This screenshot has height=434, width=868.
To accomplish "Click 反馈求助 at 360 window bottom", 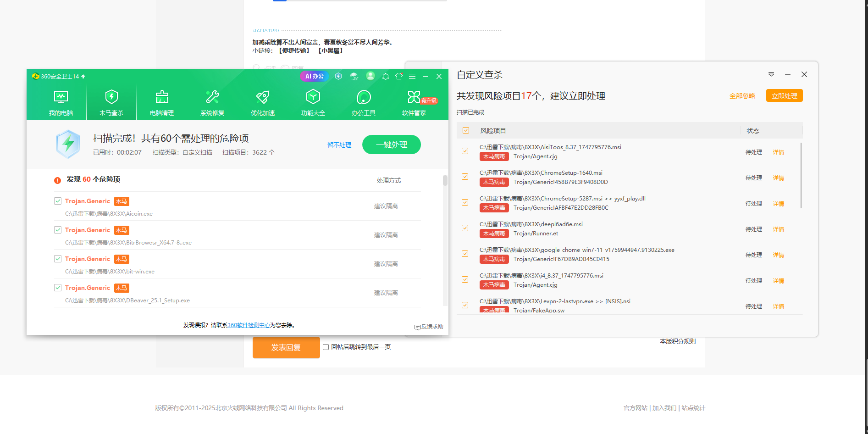I will (429, 327).
